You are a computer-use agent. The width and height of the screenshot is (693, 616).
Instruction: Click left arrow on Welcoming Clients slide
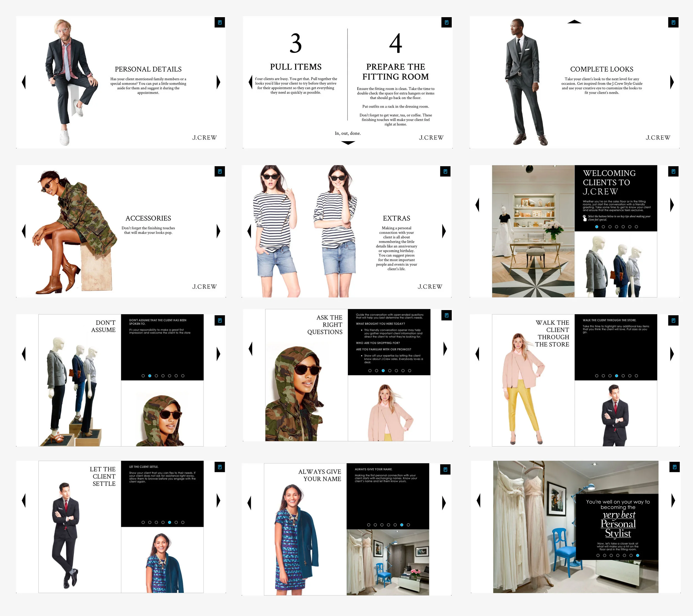[x=477, y=205]
